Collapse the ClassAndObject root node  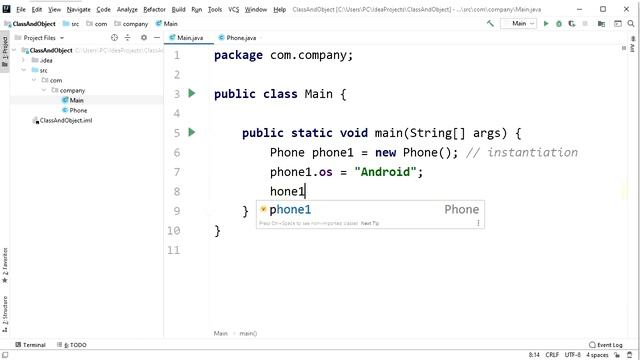pos(14,50)
